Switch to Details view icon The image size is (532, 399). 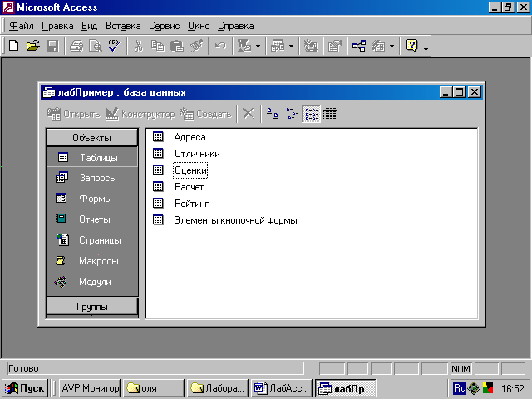pos(330,113)
